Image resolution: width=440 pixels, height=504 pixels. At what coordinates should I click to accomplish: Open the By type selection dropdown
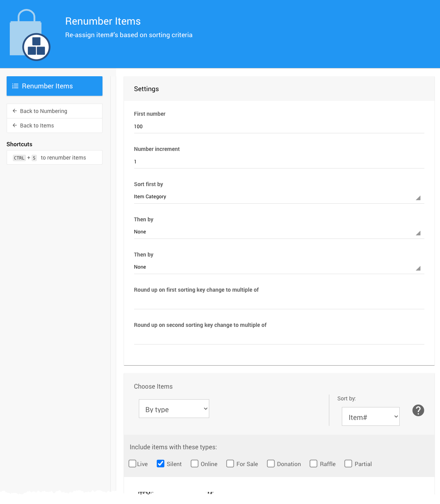tap(174, 409)
